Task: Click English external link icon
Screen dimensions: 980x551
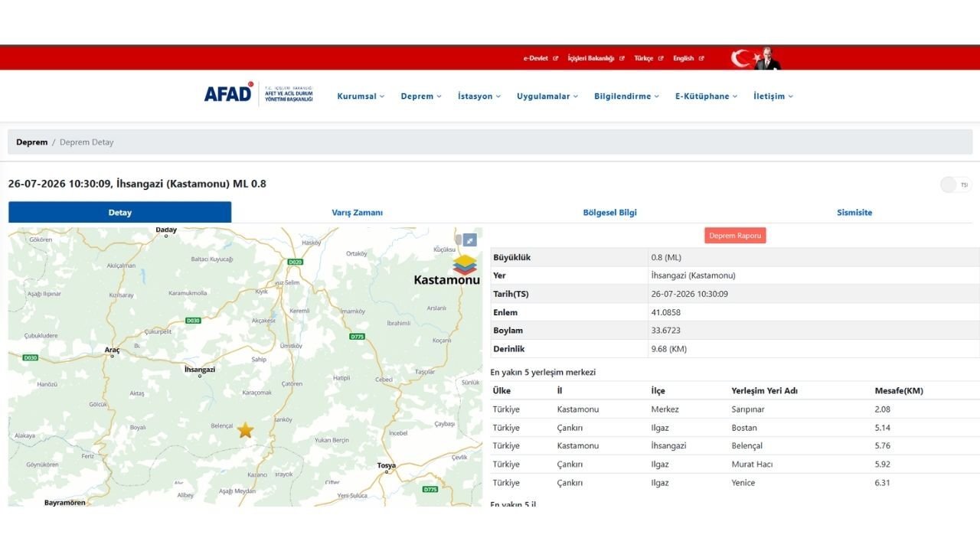Action: 701,58
